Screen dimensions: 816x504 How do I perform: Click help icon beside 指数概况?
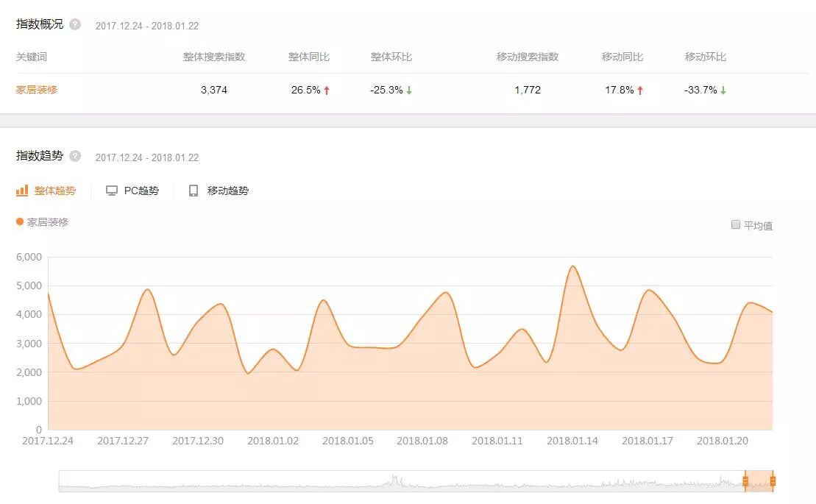[75, 24]
